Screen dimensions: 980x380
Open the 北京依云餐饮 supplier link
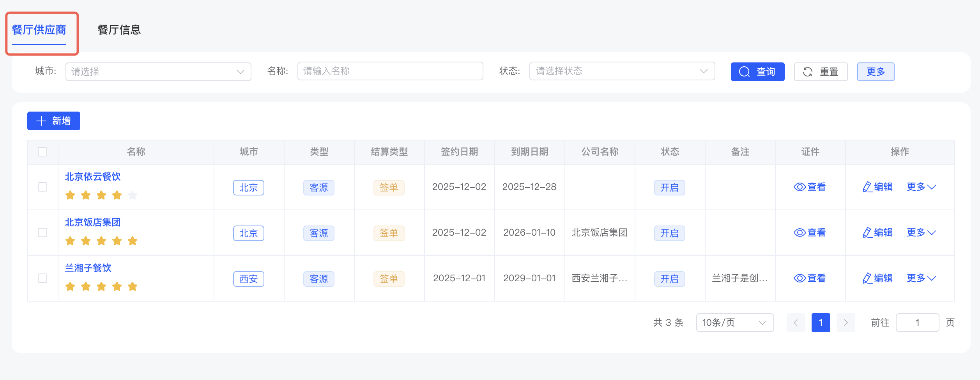tap(93, 177)
